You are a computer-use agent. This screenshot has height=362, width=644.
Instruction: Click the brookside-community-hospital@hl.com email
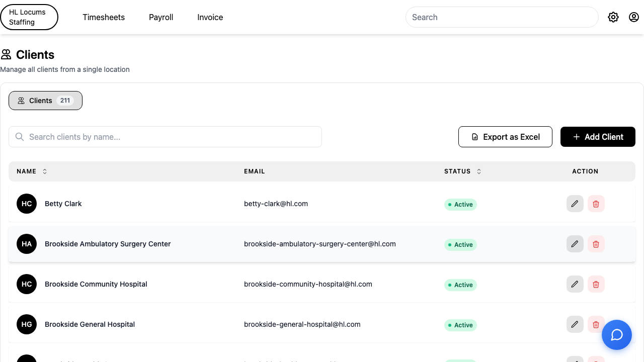coord(308,284)
